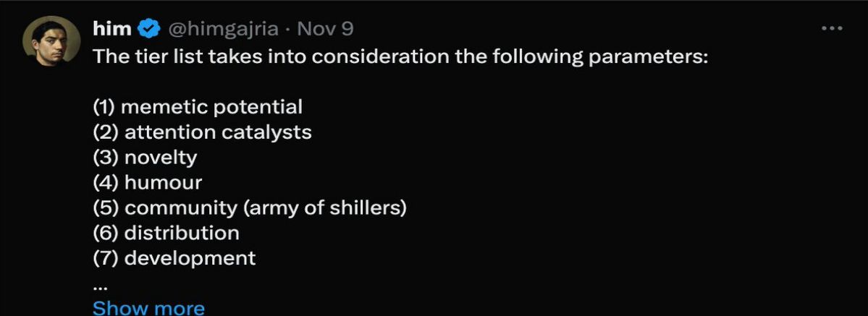The width and height of the screenshot is (868, 316).
Task: Click the "(1) memetic potential" line
Action: click(198, 108)
